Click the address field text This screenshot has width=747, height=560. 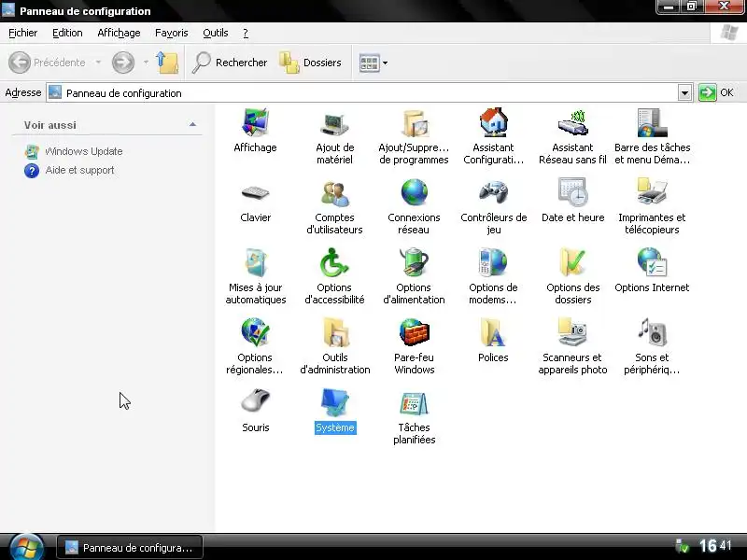pos(124,93)
